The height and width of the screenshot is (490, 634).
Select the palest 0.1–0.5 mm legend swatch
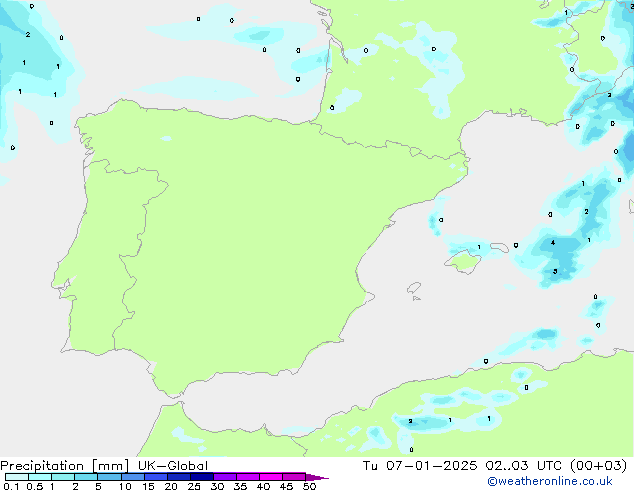click(x=17, y=477)
